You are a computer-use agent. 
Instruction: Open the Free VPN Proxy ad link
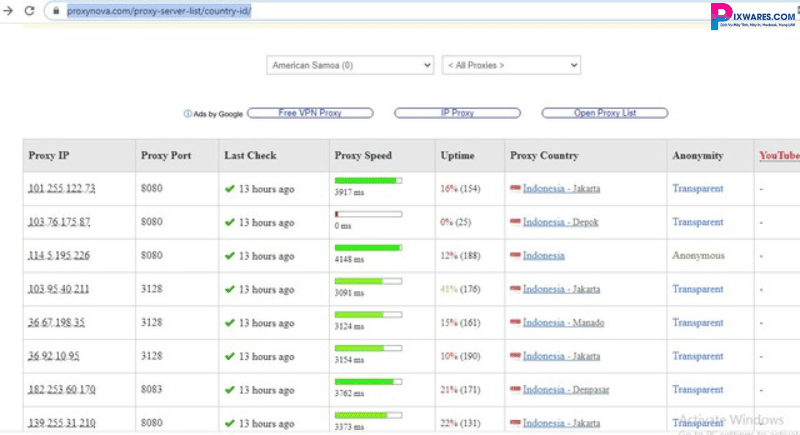pos(310,114)
